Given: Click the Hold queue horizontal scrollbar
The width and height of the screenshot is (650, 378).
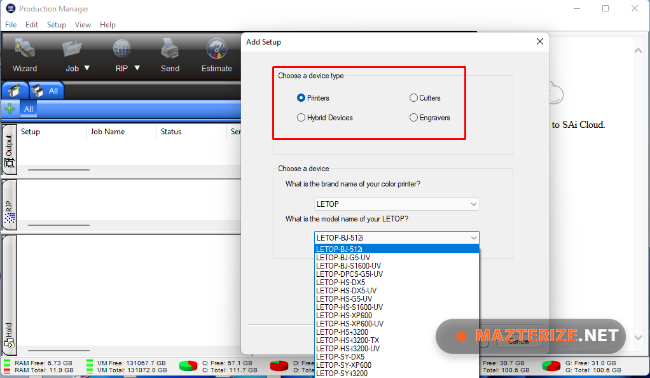Looking at the screenshot, I should click(59, 351).
